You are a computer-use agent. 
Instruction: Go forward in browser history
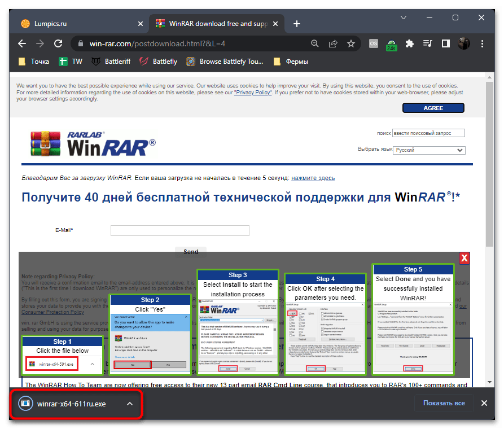pyautogui.click(x=40, y=43)
